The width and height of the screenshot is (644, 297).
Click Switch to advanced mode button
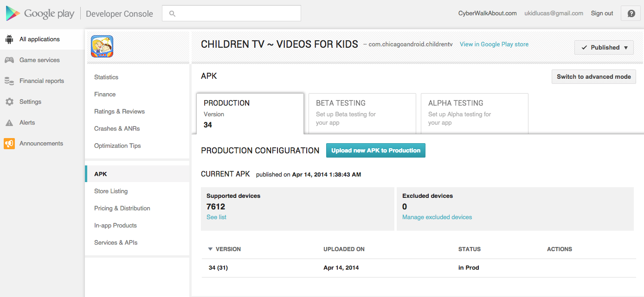click(x=593, y=77)
